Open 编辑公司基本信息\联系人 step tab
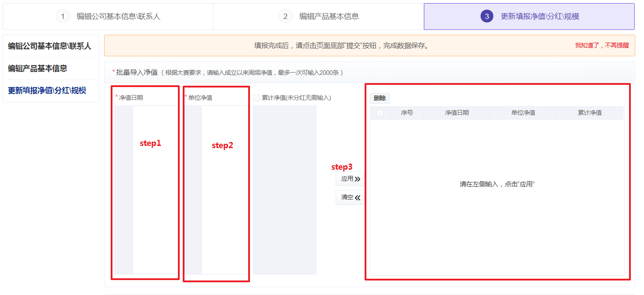 pyautogui.click(x=118, y=17)
